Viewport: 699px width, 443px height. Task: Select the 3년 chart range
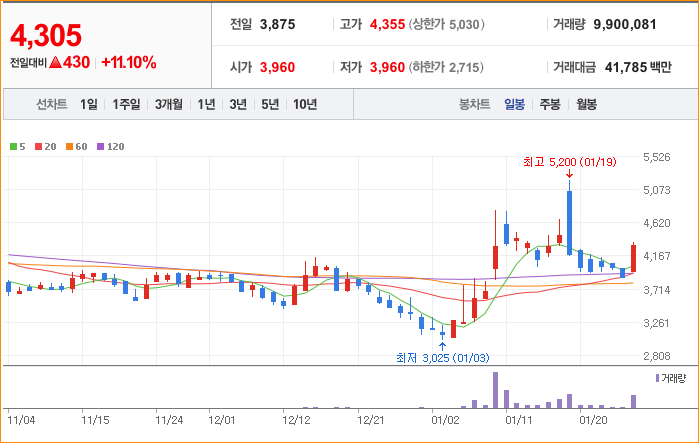pyautogui.click(x=238, y=104)
